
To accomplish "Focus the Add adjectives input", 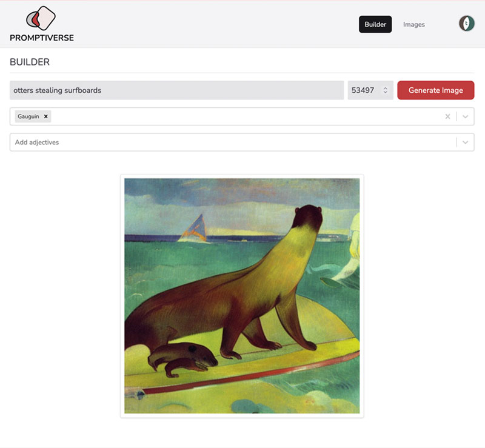I will [233, 142].
